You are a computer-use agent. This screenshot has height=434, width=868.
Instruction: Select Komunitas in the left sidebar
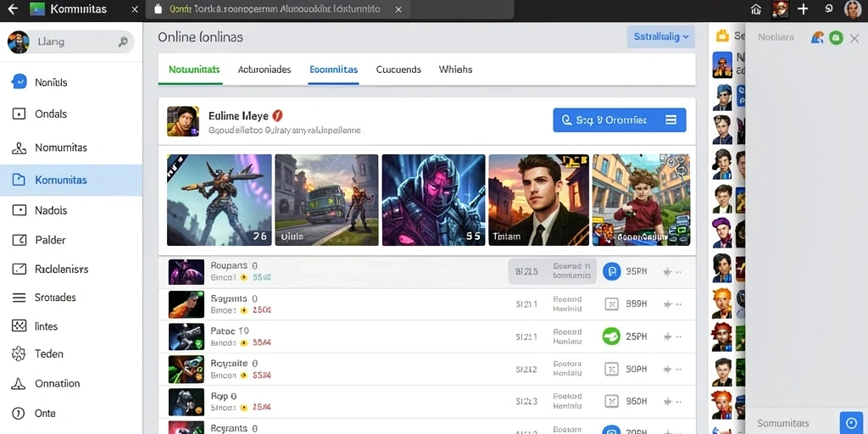point(71,180)
